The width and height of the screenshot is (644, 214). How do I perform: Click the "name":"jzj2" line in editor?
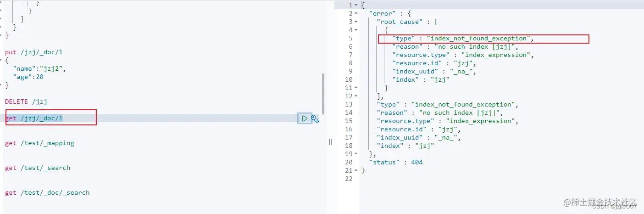[39, 69]
